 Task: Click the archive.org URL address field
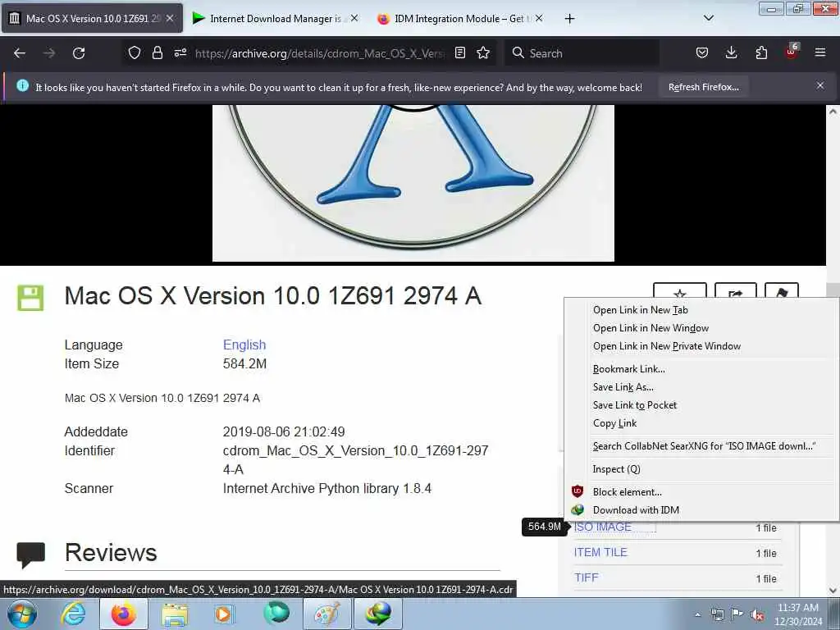319,53
